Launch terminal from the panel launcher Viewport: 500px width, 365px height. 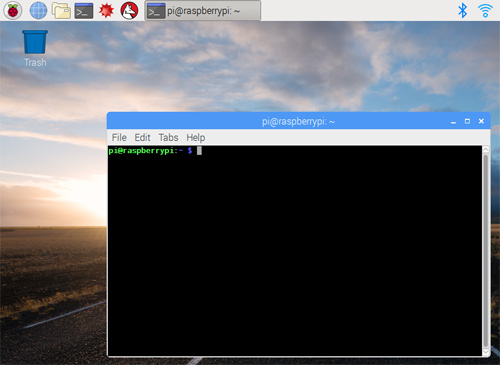coord(84,11)
